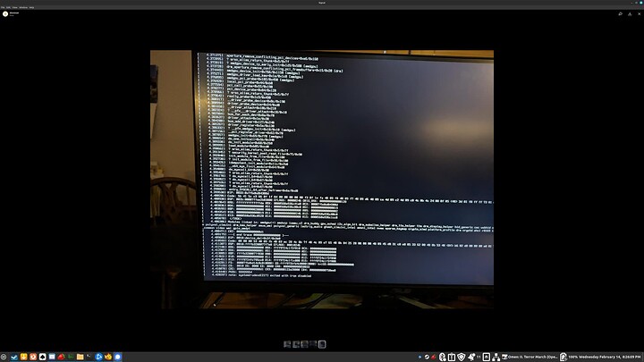This screenshot has height=362, width=644.
Task: Open the spade card game icon
Action: [42, 357]
